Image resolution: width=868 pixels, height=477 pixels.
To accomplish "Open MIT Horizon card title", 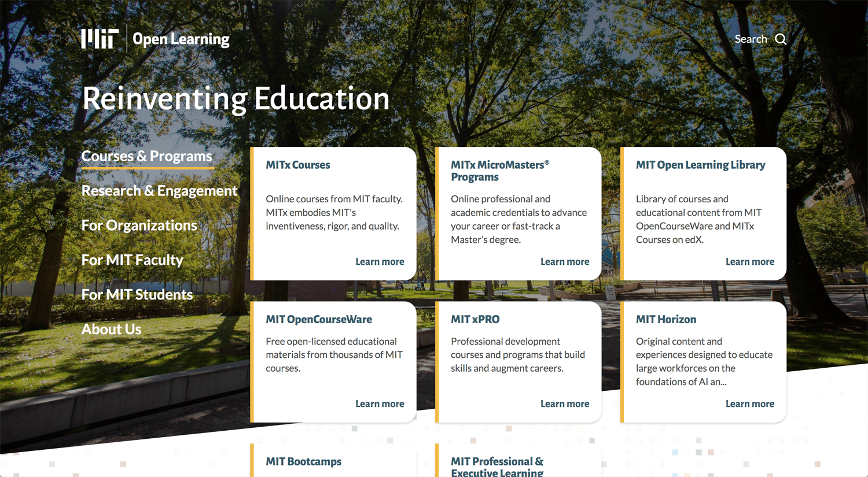I will click(666, 319).
